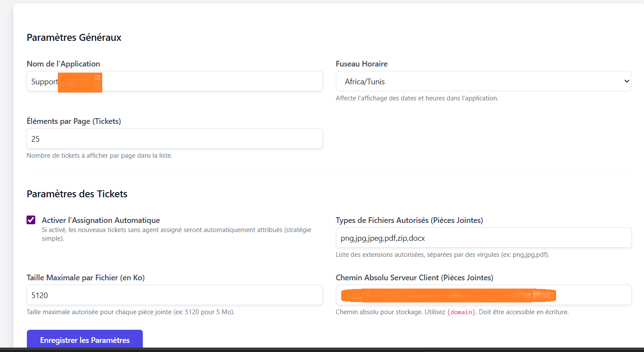This screenshot has height=352, width=644.
Task: Click inside the Nom de l'Application field
Action: tap(174, 81)
